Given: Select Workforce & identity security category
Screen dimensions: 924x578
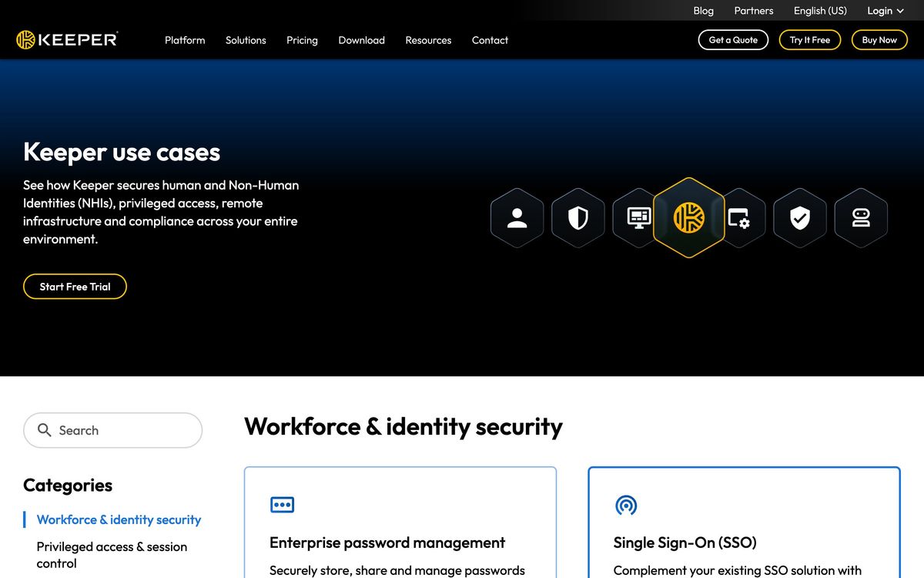Looking at the screenshot, I should [119, 519].
